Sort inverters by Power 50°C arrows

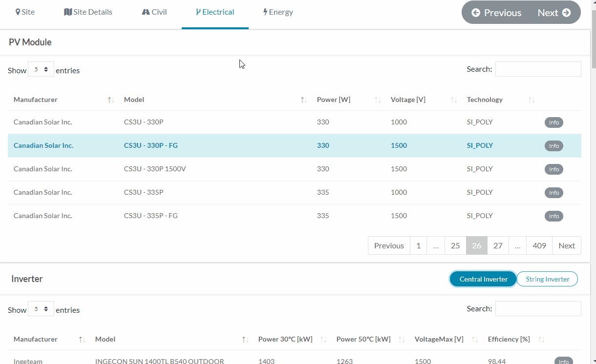point(402,340)
